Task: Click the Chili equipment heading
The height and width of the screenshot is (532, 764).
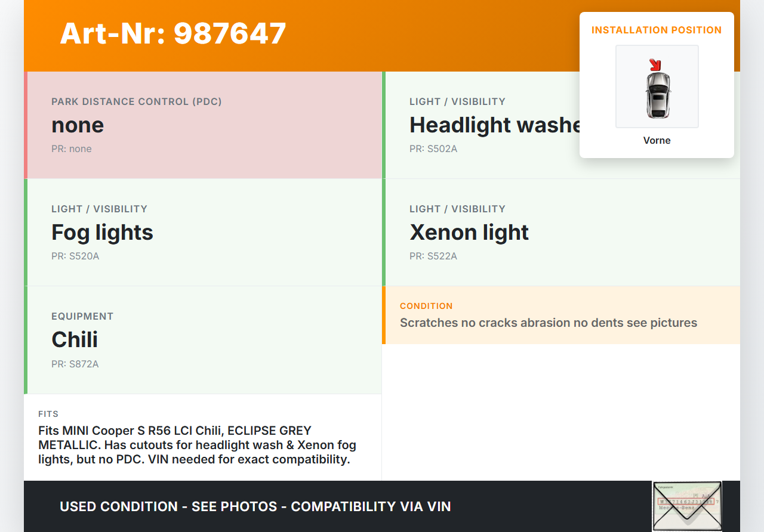Action: [x=75, y=340]
